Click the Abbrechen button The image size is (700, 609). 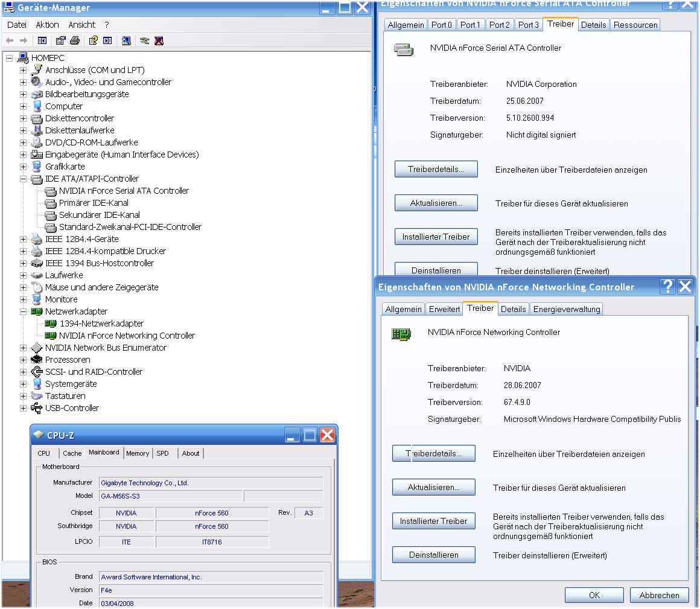tap(660, 595)
